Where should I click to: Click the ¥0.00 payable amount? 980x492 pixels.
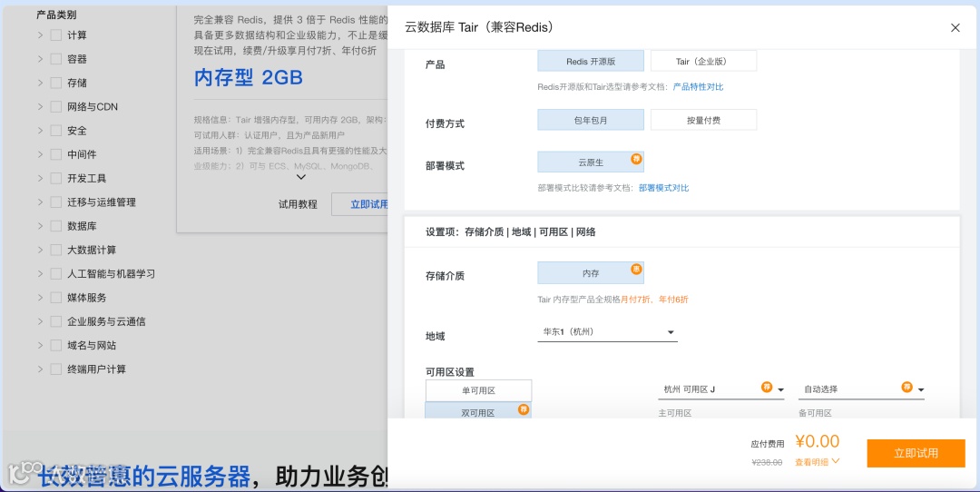point(818,441)
